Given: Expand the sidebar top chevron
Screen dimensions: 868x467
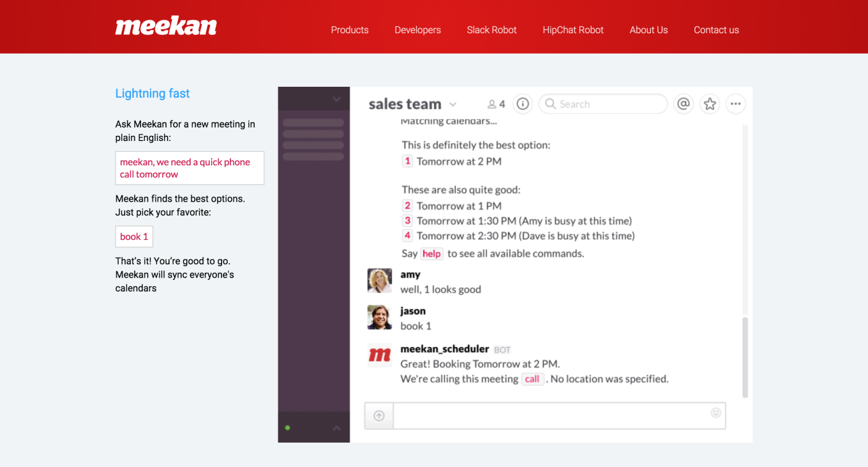Looking at the screenshot, I should tap(336, 100).
